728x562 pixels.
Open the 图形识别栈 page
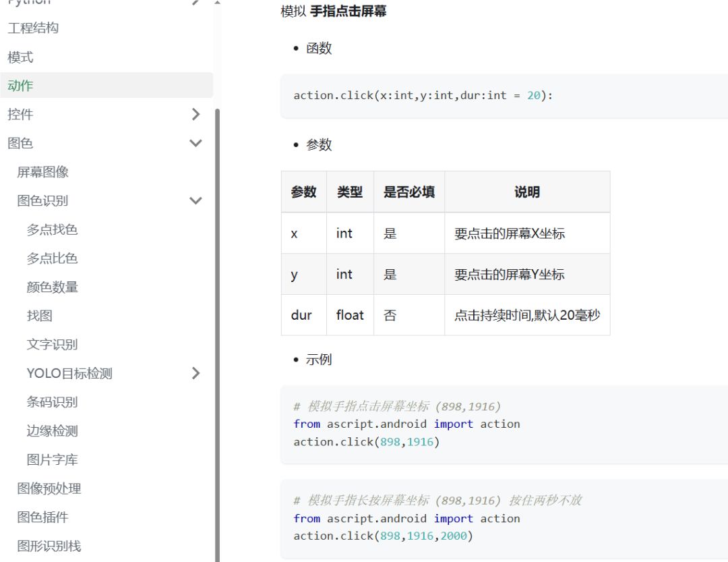(x=49, y=546)
